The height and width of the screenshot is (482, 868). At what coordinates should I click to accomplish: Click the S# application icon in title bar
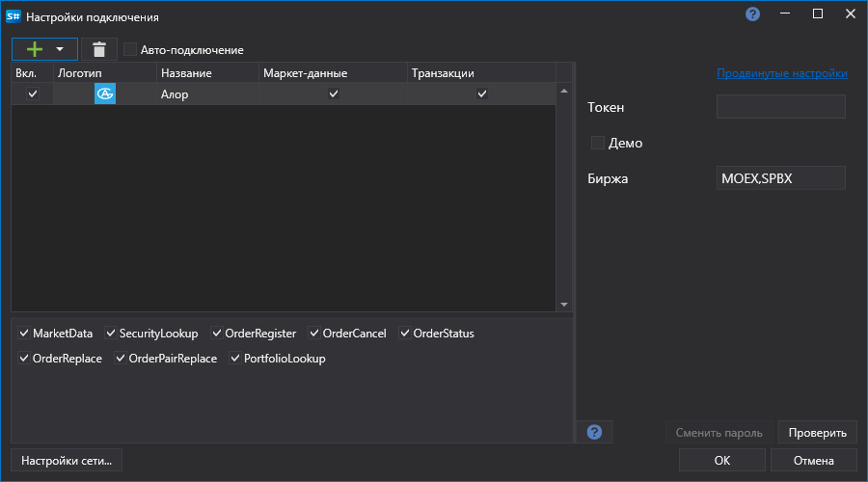[14, 16]
